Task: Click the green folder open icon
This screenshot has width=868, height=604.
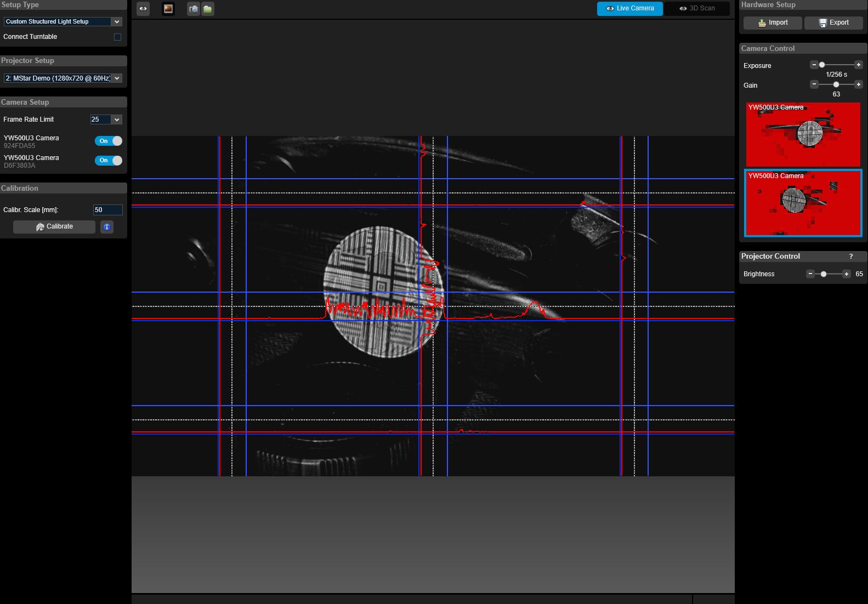Action: (x=208, y=9)
